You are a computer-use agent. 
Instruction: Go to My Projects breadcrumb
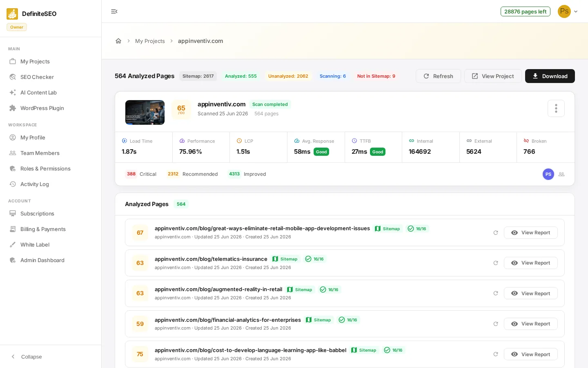tap(150, 41)
